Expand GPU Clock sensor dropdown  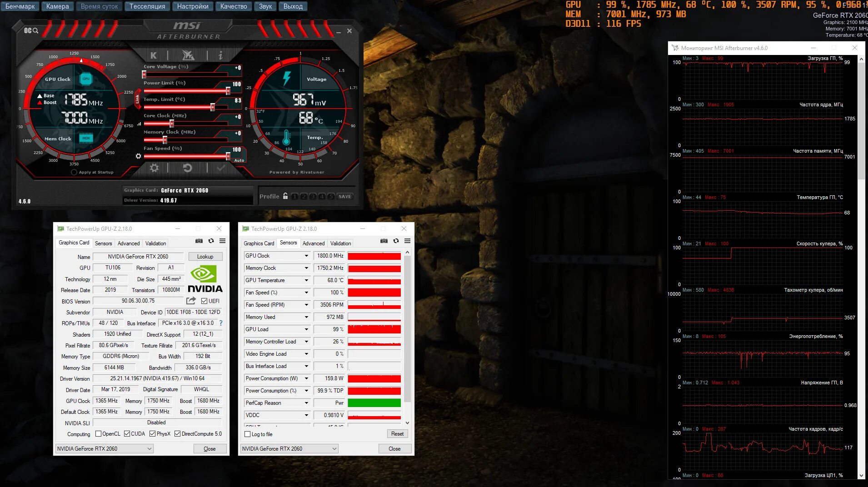coord(306,256)
